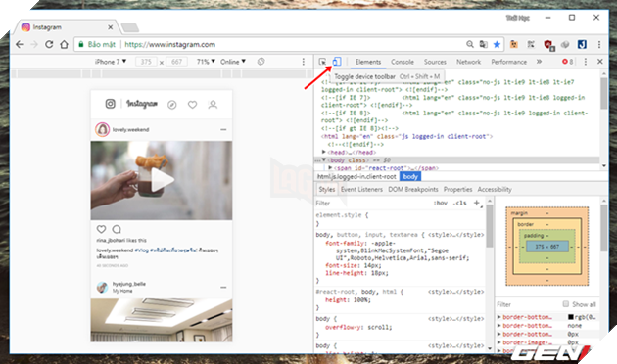Open Event Listeners tab
The height and width of the screenshot is (364, 617).
[361, 190]
